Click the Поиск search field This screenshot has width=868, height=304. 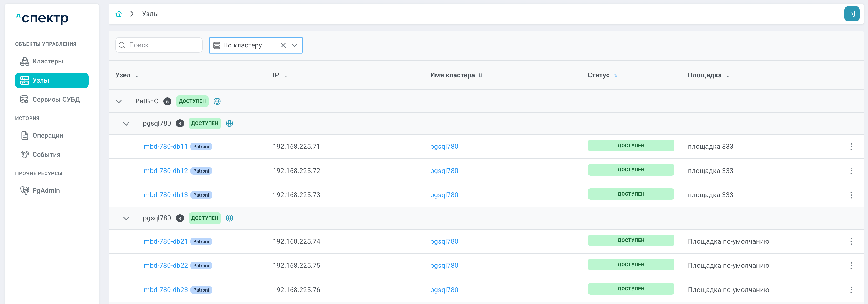tap(159, 45)
